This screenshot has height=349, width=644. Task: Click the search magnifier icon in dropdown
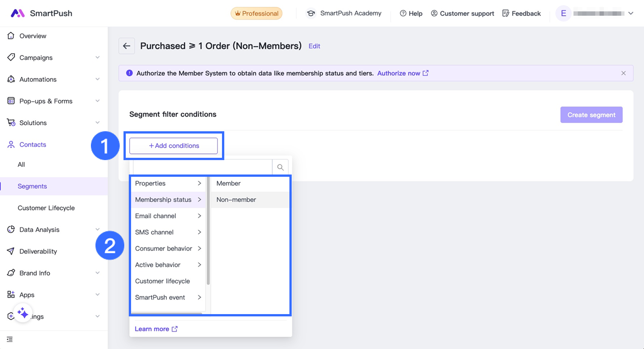[280, 167]
